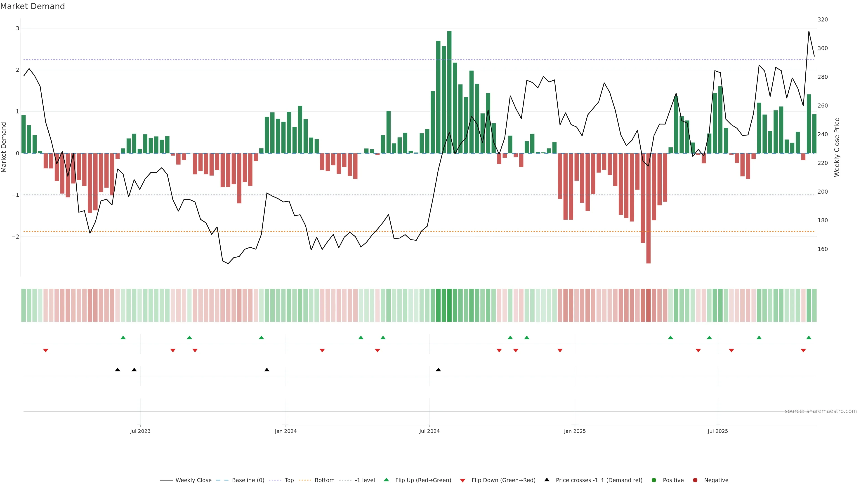The image size is (868, 488).
Task: Click the first red flip-down marker on the left
Action: coord(46,351)
